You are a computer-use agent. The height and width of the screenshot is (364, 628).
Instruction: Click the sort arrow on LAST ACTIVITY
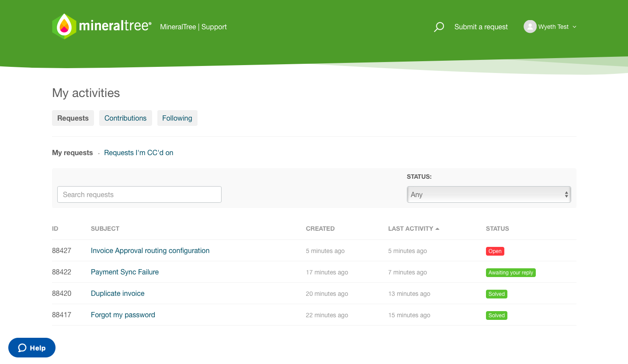coord(438,228)
